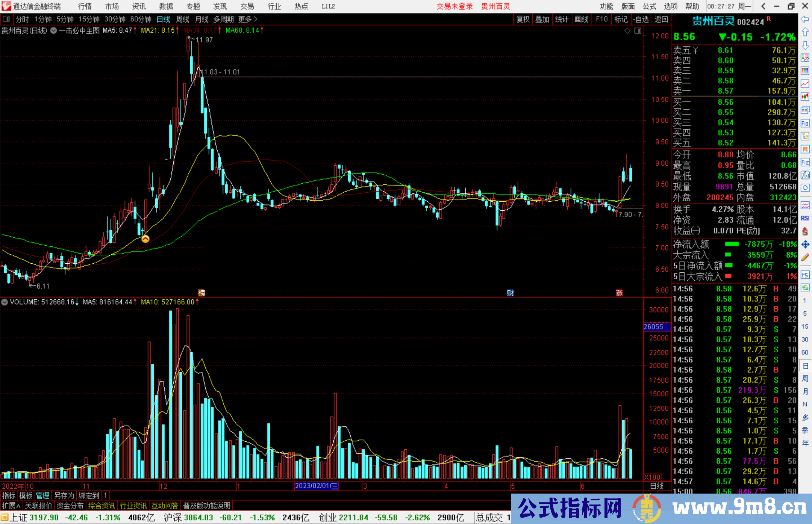Screen dimensions: 812x524
Task: Switch to 1-minute period in right sidebar
Action: [805, 301]
